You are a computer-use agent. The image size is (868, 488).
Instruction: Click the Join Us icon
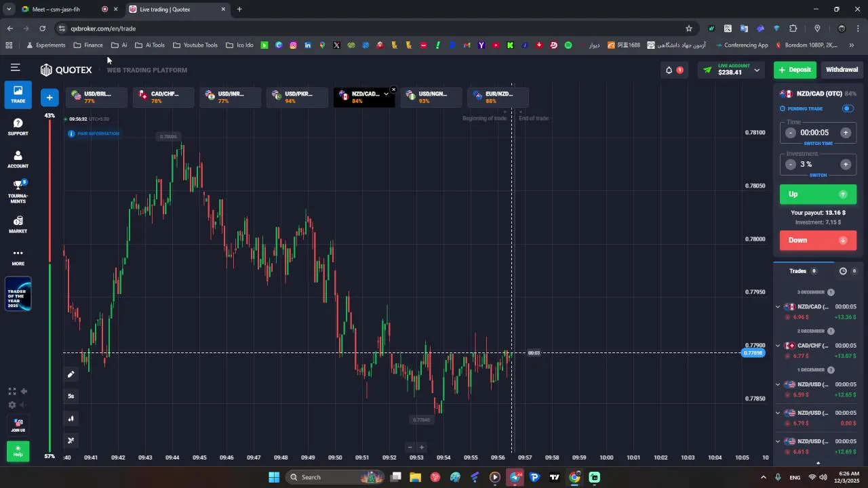tap(18, 425)
